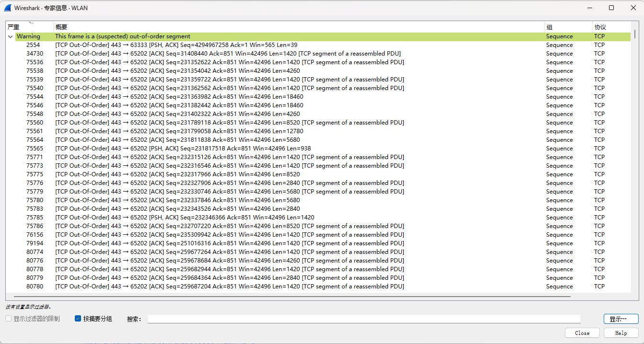Click the Wireshark shark fin title icon
Image resolution: width=644 pixels, height=344 pixels.
(8, 8)
